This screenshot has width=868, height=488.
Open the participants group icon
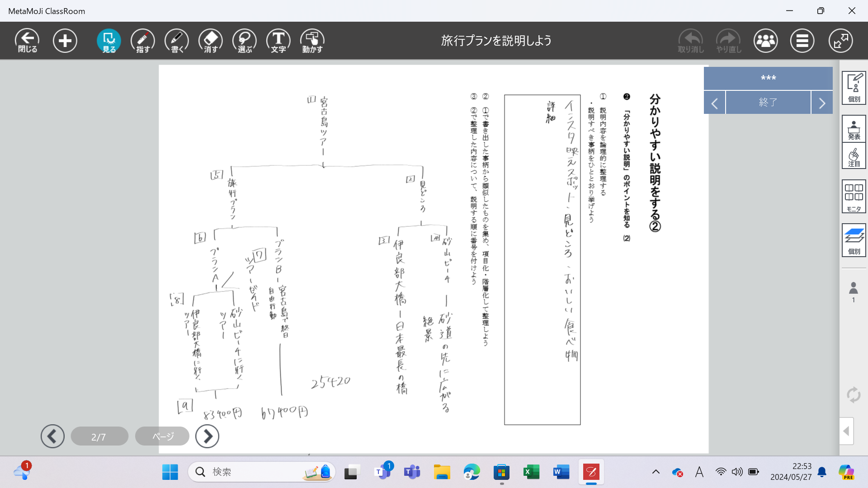(765, 41)
